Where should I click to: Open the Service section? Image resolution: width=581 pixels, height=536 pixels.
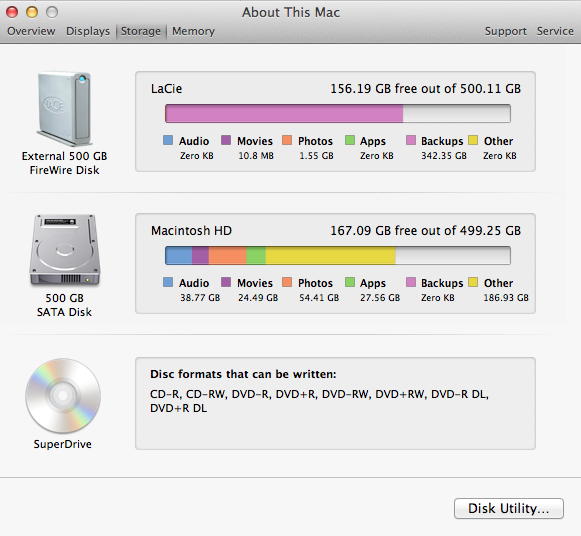point(555,31)
